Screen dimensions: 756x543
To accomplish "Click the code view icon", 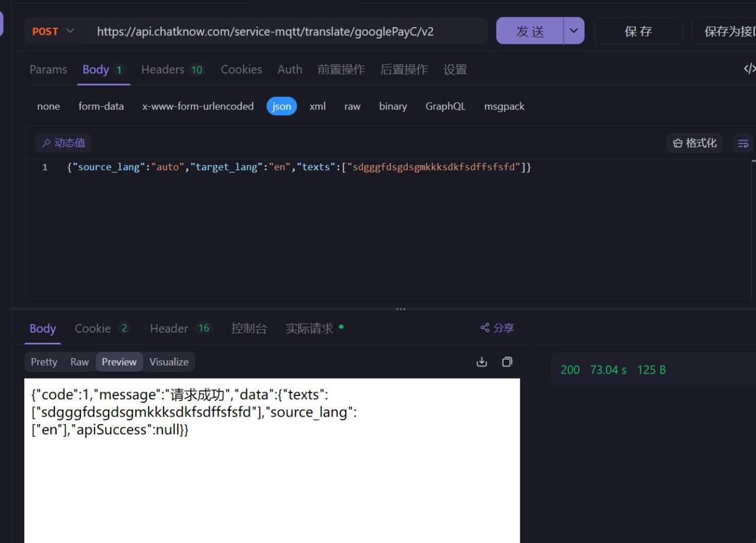I will point(749,69).
